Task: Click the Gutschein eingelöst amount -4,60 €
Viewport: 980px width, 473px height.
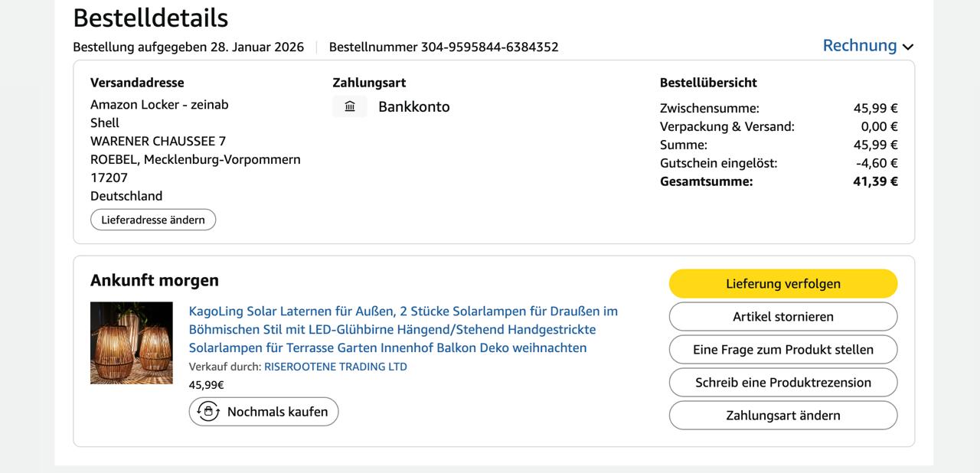Action: pos(877,163)
